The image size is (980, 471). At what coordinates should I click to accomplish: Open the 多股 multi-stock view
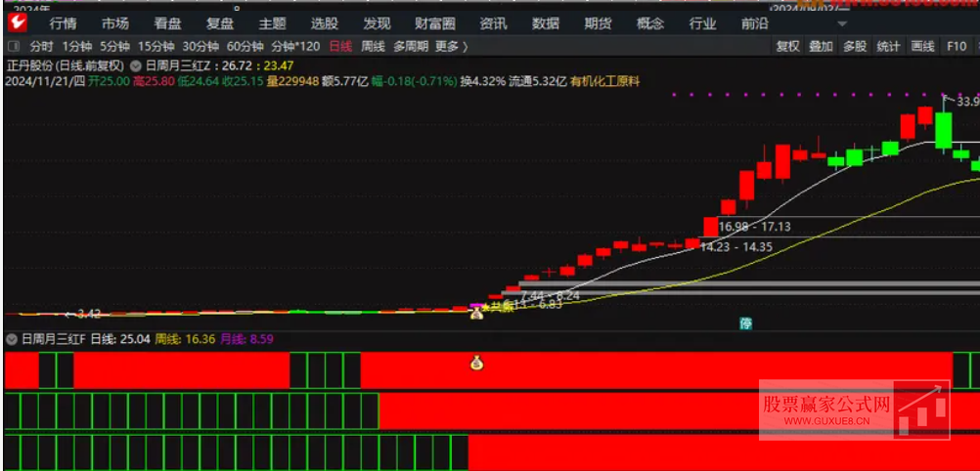(855, 46)
